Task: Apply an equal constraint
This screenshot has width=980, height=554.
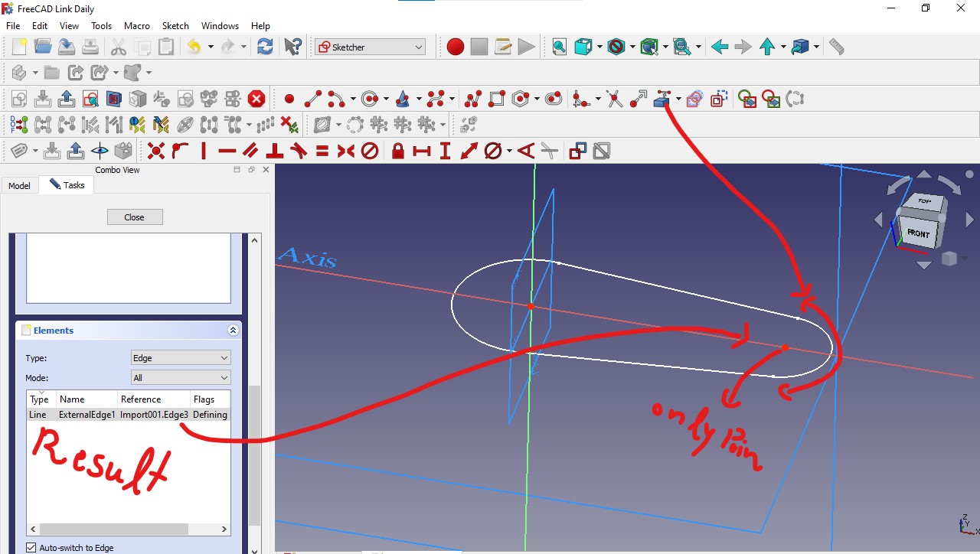Action: click(x=322, y=151)
